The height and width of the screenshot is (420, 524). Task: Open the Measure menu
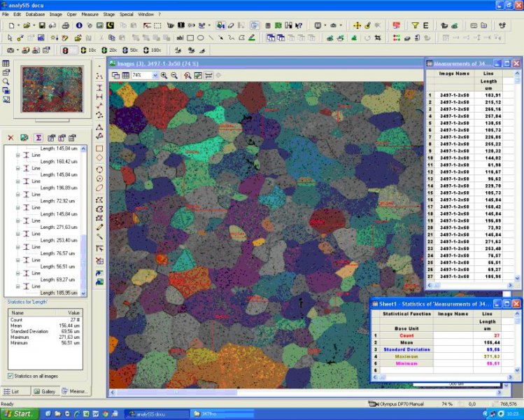pyautogui.click(x=90, y=15)
